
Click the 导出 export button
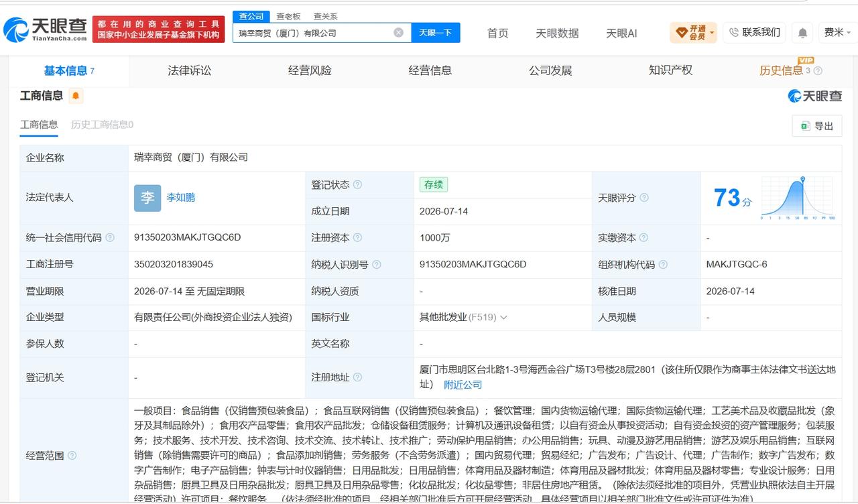coord(817,126)
